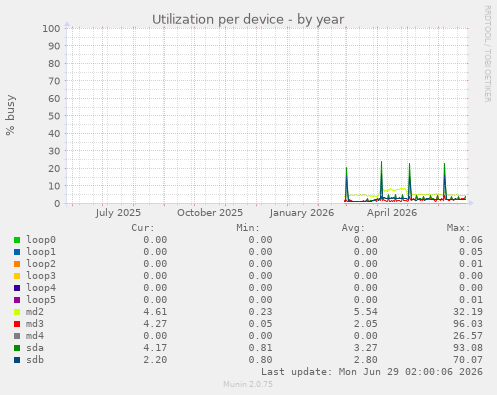Click md3 current value 4.27
The image size is (497, 395).
155,324
